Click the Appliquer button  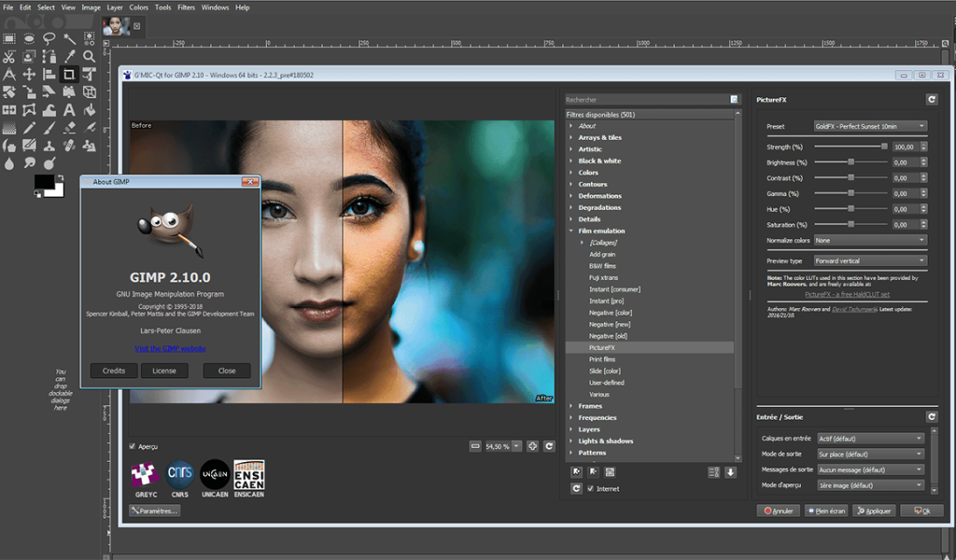pos(874,511)
